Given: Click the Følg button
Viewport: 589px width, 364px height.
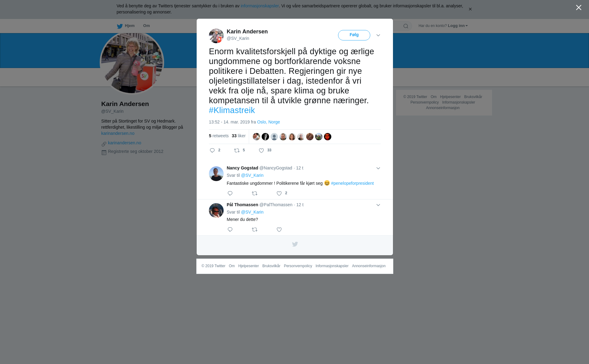Looking at the screenshot, I should 354,35.
